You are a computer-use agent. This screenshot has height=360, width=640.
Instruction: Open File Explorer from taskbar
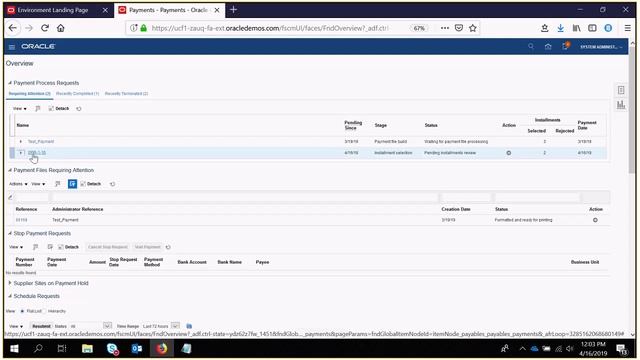pos(87,349)
